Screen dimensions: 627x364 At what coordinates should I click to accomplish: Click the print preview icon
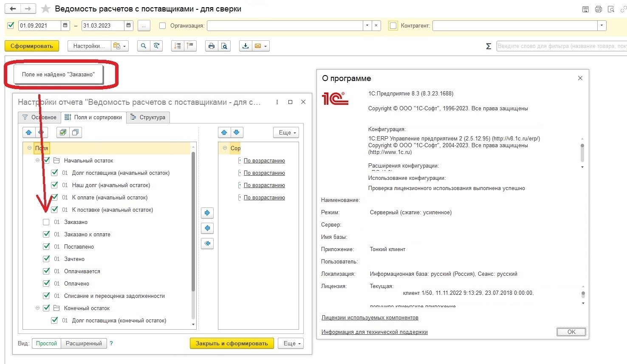coord(224,46)
